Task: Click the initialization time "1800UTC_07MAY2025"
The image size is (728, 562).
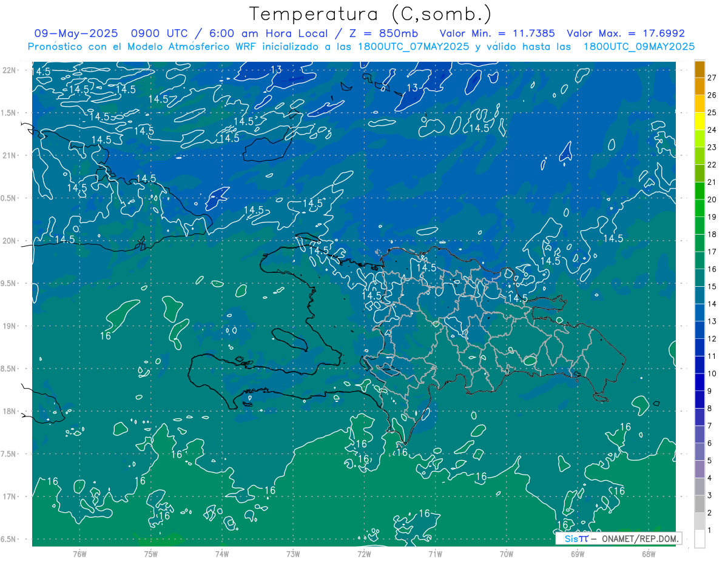Action: pos(413,47)
